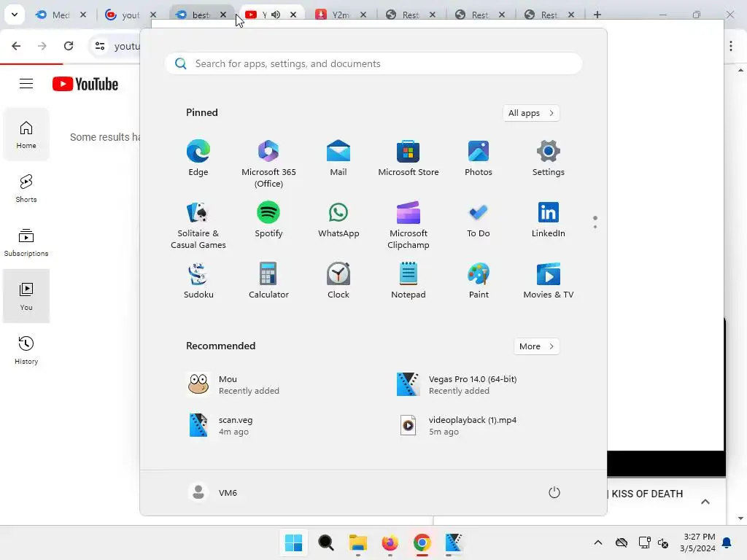Launch Microsoft 365 (Office)
Viewport: 747px width, 560px height.
tap(268, 164)
